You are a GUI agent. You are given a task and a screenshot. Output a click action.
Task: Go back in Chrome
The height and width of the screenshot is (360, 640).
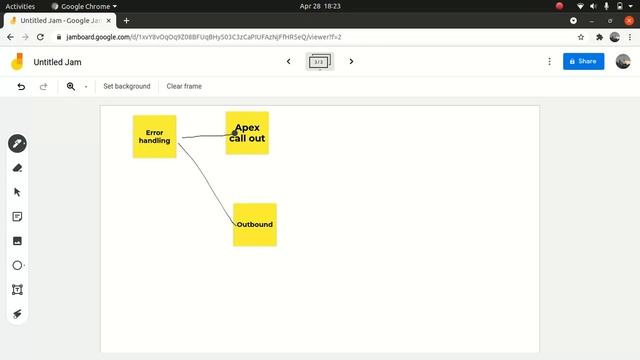[10, 37]
